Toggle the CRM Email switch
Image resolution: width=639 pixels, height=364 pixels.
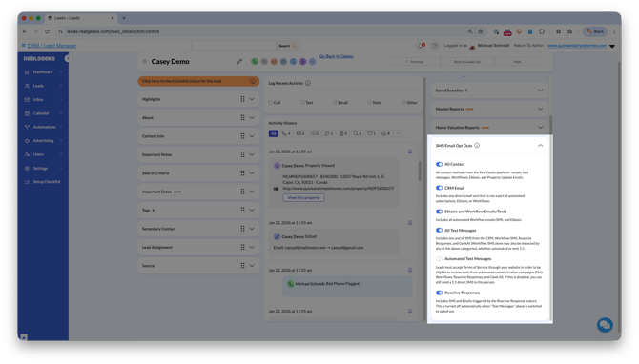click(439, 188)
